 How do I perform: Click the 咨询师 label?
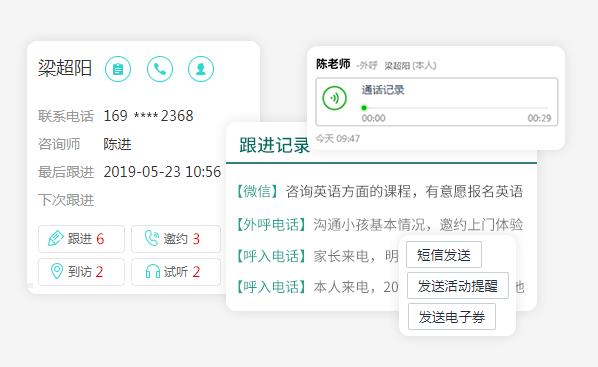coord(59,144)
